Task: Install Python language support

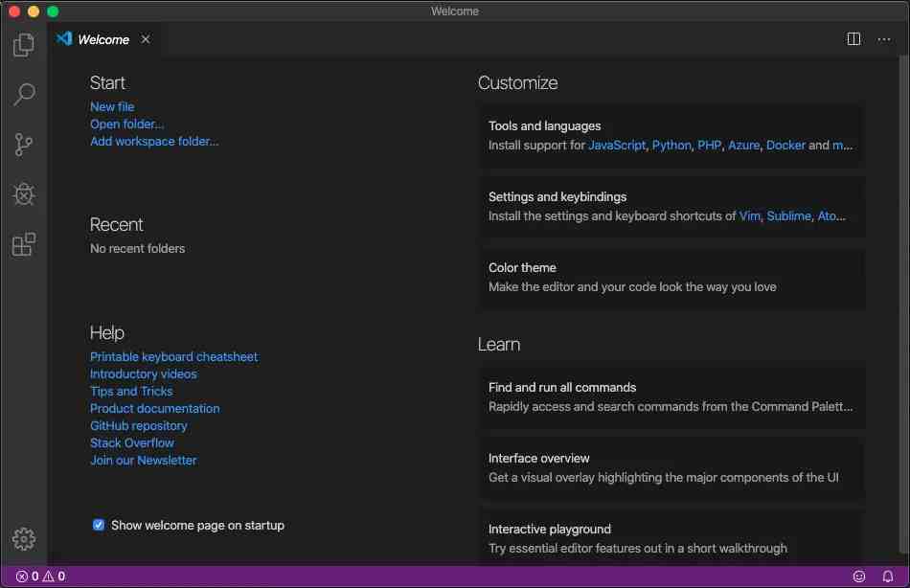Action: pyautogui.click(x=671, y=145)
